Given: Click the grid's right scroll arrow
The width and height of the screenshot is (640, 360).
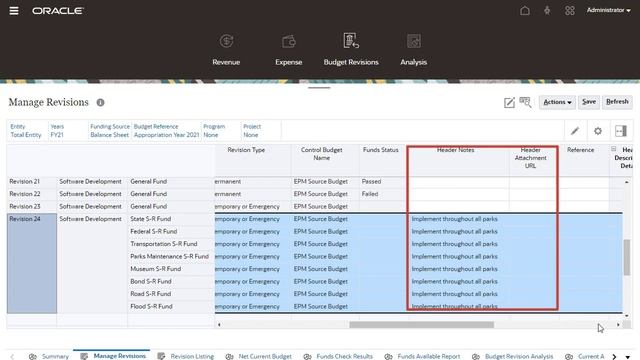Looking at the screenshot, I should 618,324.
